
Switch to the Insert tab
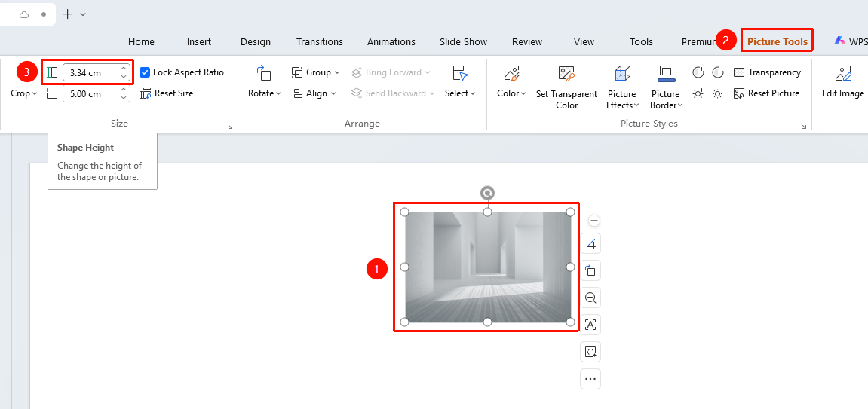199,42
